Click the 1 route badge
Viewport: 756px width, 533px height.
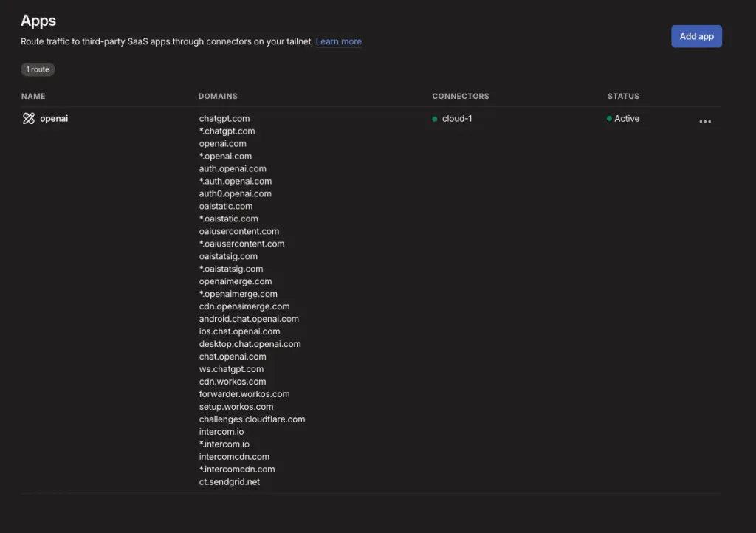[38, 69]
